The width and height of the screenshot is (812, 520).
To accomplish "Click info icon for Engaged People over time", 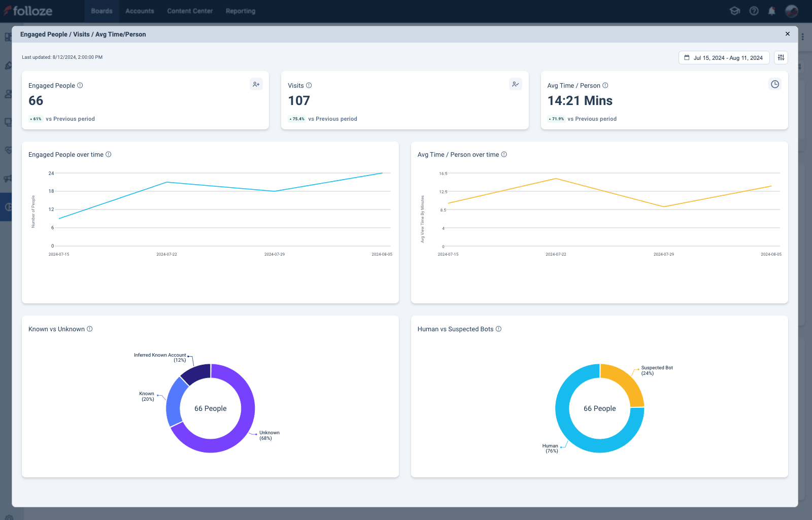I will 109,155.
